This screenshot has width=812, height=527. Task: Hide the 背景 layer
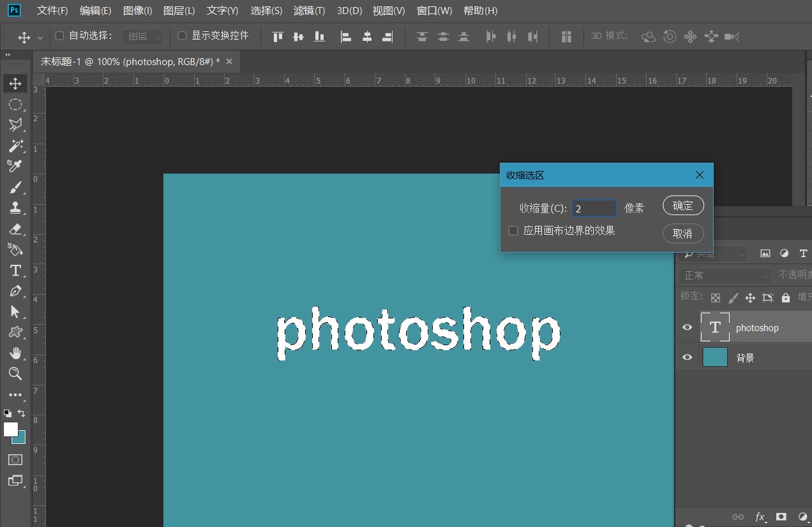(687, 357)
